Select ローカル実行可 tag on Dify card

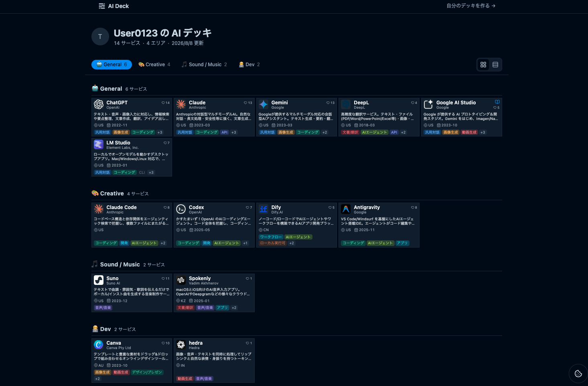coord(273,243)
